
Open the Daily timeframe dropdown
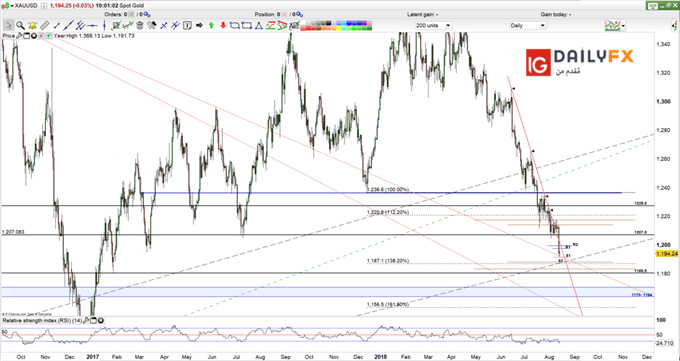[x=528, y=26]
